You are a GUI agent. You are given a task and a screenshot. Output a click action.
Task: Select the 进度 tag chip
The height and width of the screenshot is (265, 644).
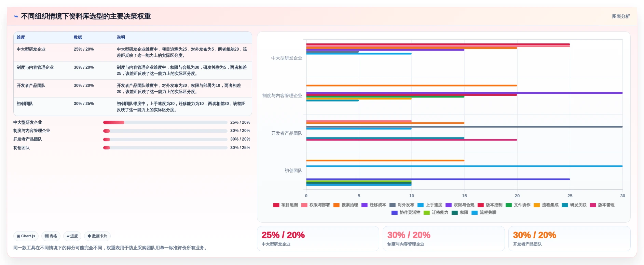click(x=72, y=236)
